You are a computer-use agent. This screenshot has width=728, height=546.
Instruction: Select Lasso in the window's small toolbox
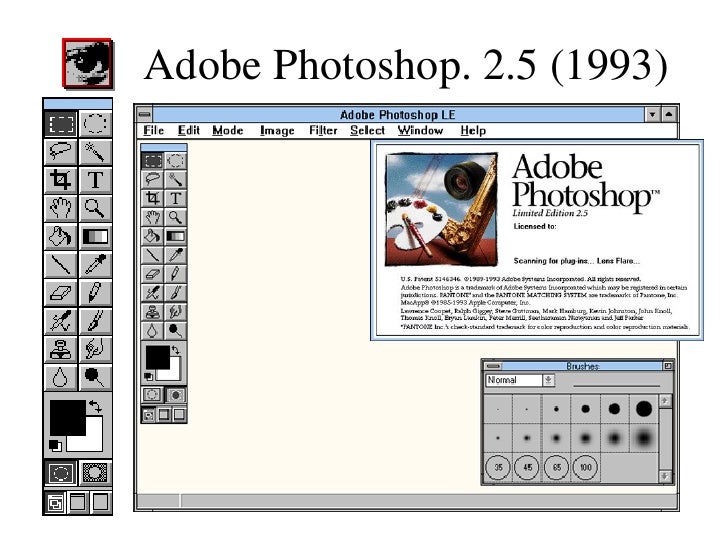point(152,179)
